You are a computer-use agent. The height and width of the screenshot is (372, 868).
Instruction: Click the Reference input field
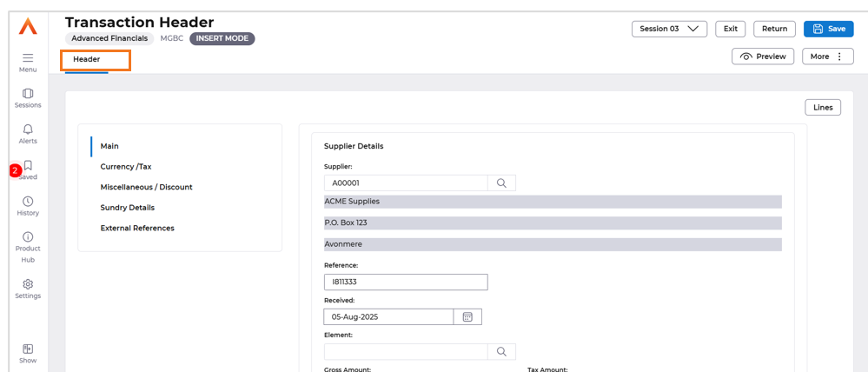click(406, 282)
